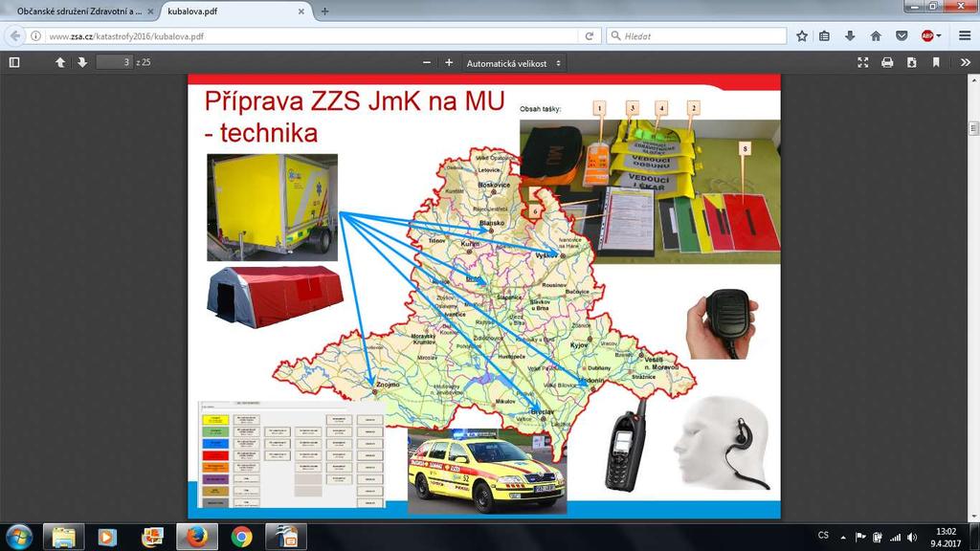Go to next PDF page
Image resolution: width=980 pixels, height=551 pixels.
click(82, 62)
